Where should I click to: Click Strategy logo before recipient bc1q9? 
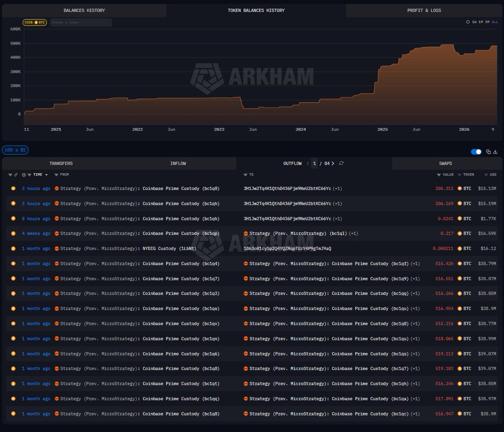click(246, 279)
